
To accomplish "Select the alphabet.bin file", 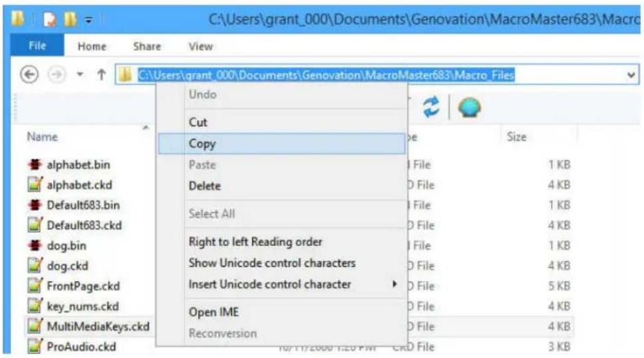I will pyautogui.click(x=78, y=164).
